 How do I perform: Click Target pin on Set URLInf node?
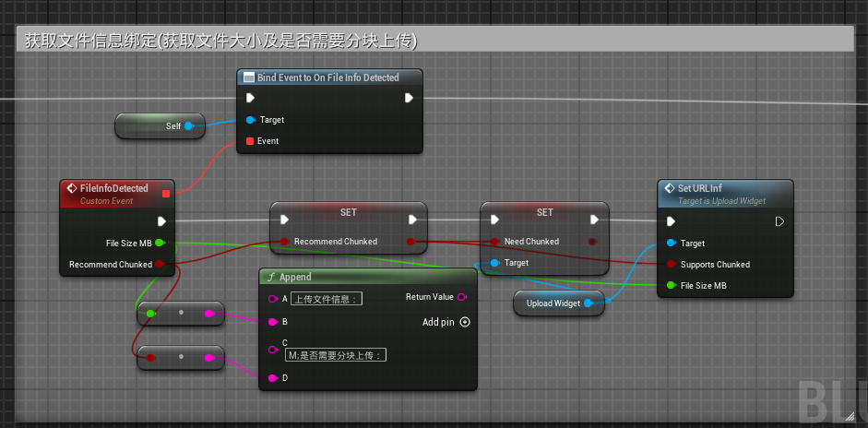coord(671,244)
